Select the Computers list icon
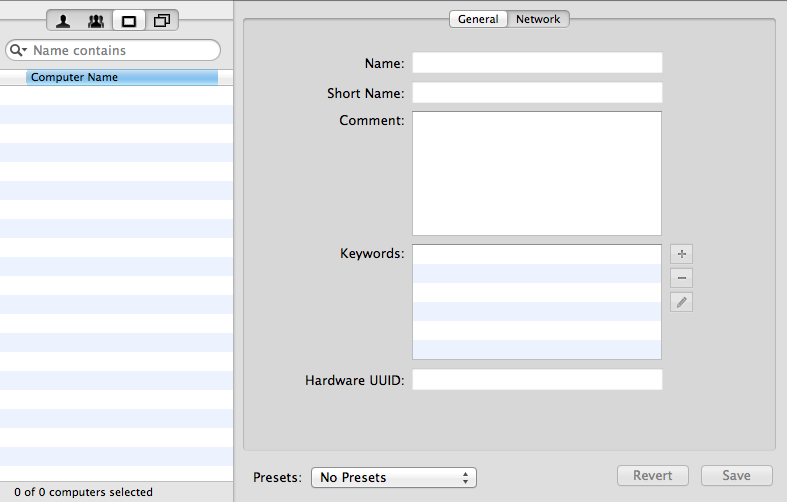This screenshot has width=787, height=502. point(129,21)
